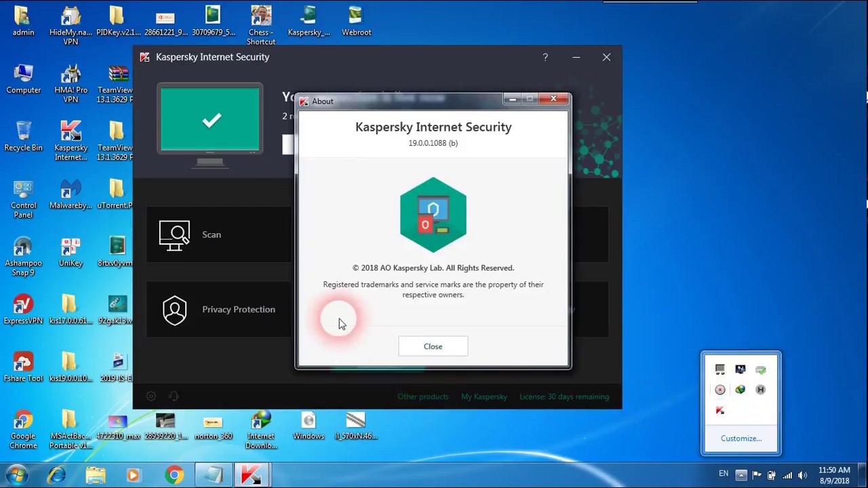Select the il_570xN.46 image desktop file

pos(356,426)
